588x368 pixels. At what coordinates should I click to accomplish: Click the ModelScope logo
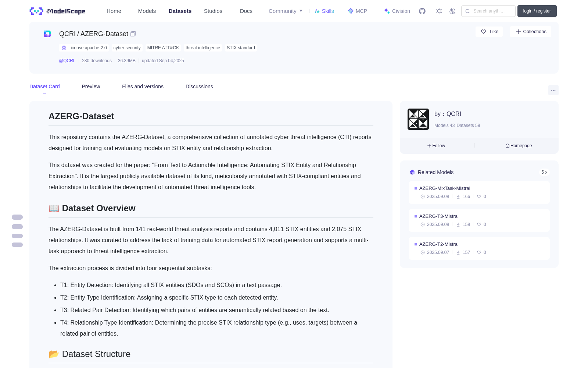[58, 11]
